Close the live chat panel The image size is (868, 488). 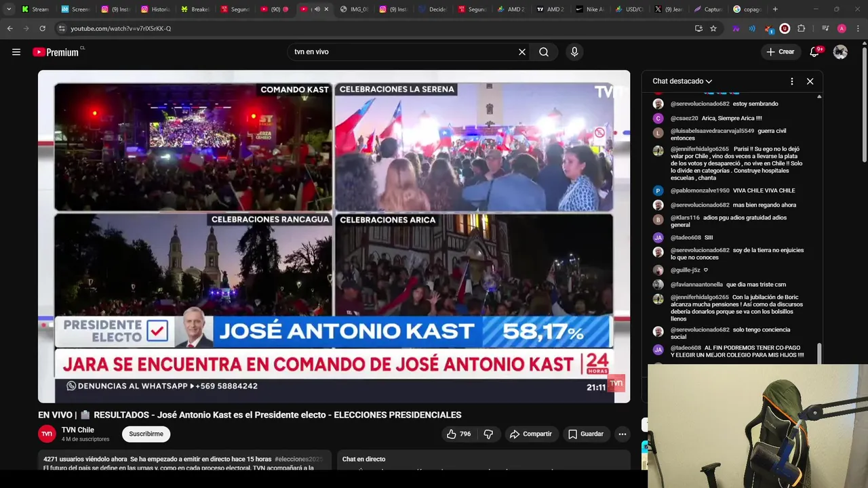pos(810,81)
